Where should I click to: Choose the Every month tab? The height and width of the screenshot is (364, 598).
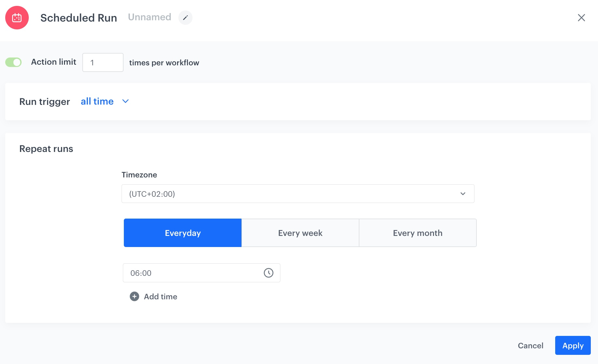(x=418, y=233)
